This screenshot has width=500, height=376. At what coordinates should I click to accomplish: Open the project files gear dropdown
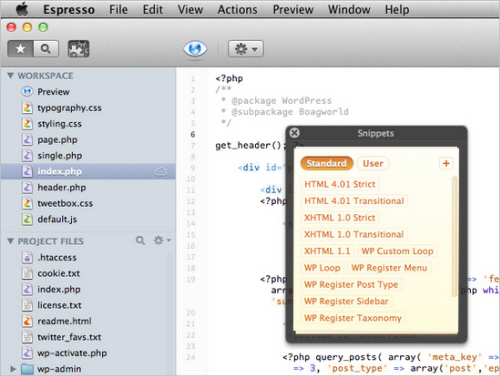(x=162, y=240)
